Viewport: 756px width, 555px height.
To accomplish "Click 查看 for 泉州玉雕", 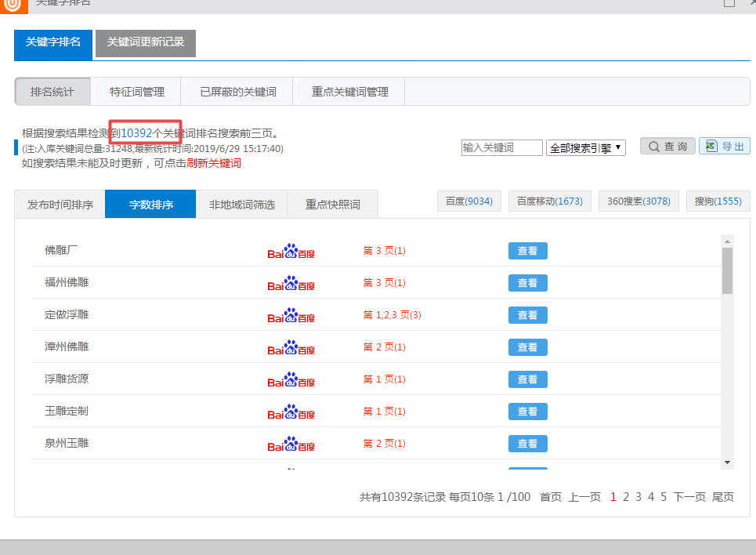I will [528, 444].
